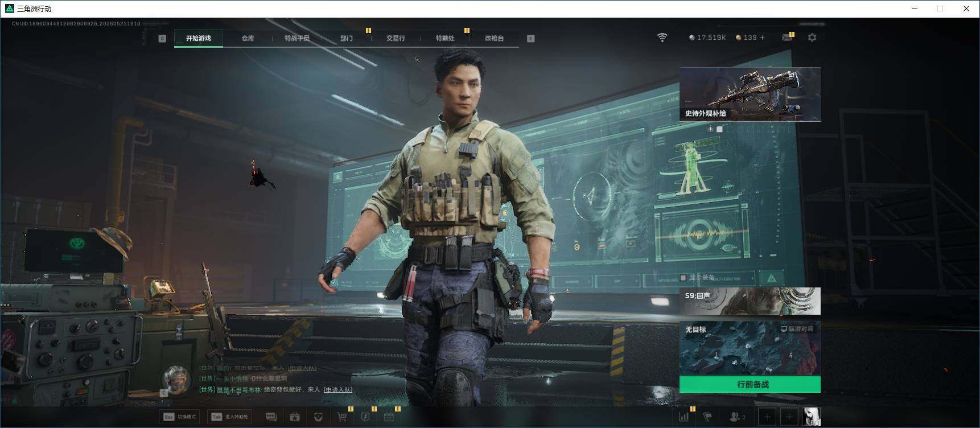Switch to the 特勤处 tab
Image resolution: width=980 pixels, height=428 pixels.
445,38
